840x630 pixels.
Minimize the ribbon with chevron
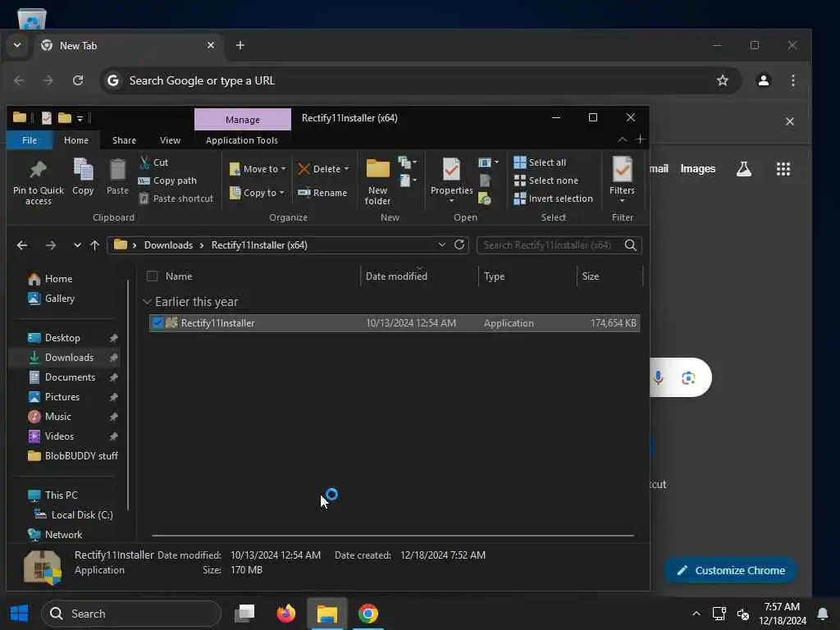point(622,139)
